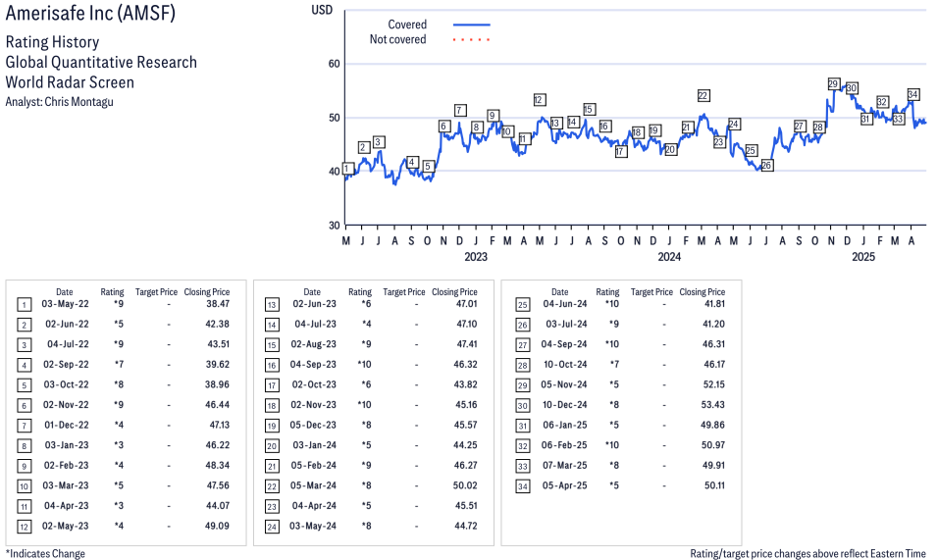Viewport: 937px width, 560px height.
Task: Click closing price 49.09
Action: point(218,526)
